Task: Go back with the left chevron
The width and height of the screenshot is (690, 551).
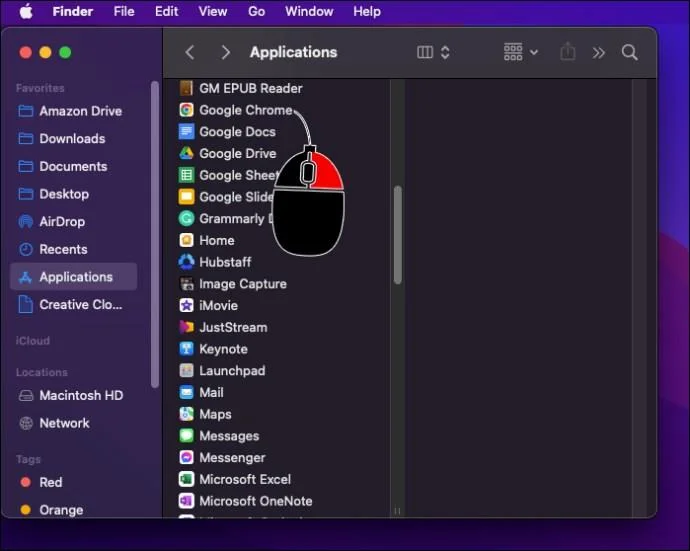Action: click(190, 52)
